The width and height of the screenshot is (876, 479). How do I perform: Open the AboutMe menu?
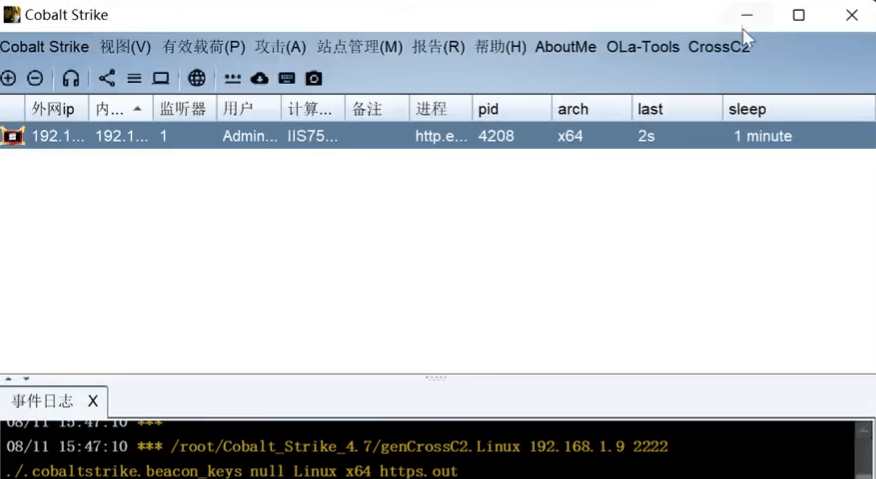[x=565, y=47]
